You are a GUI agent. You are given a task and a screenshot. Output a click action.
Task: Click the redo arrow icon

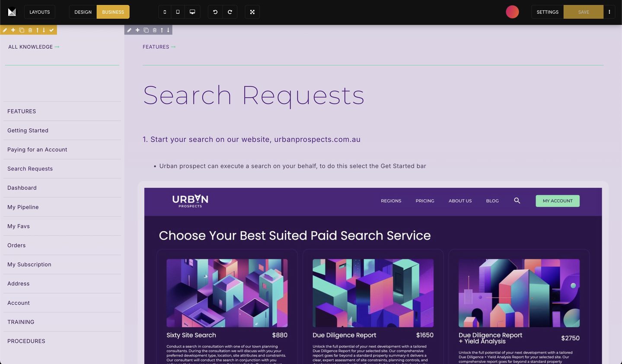(230, 12)
